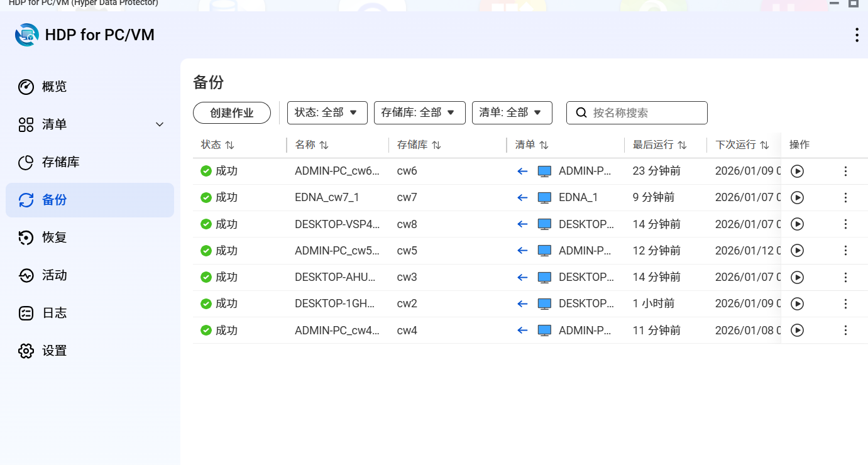Expand the 清单 sidebar submenu chevron
Screen dimensions: 868x465
click(x=160, y=124)
